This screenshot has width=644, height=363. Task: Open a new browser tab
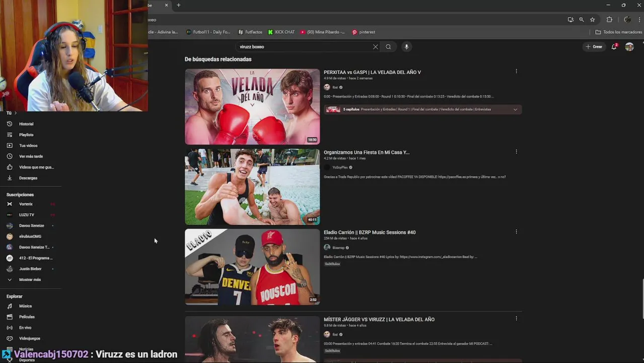tap(178, 5)
